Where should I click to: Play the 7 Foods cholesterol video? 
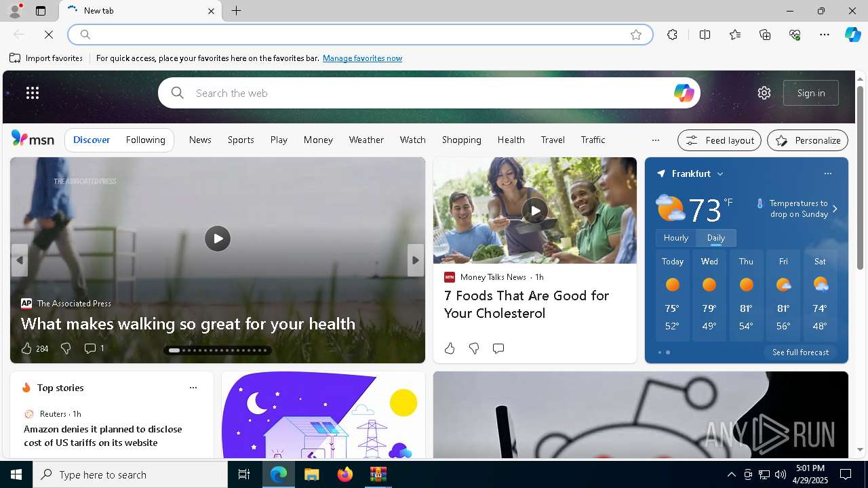pyautogui.click(x=535, y=210)
